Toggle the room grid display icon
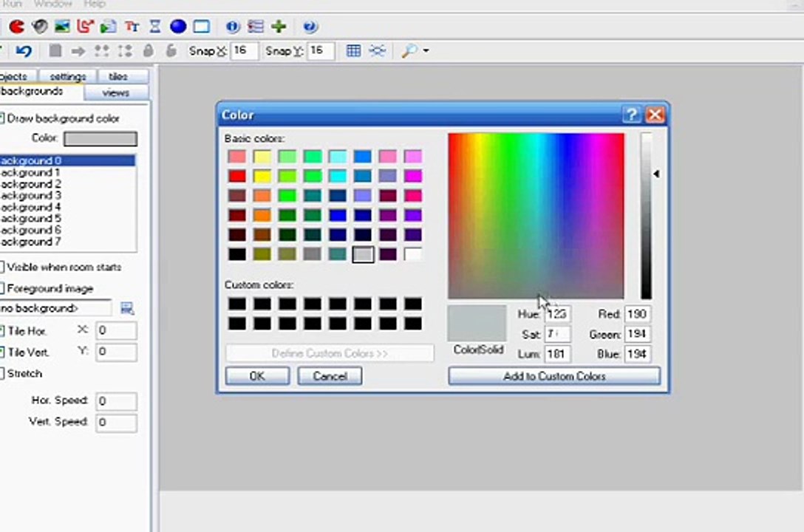 (x=353, y=51)
